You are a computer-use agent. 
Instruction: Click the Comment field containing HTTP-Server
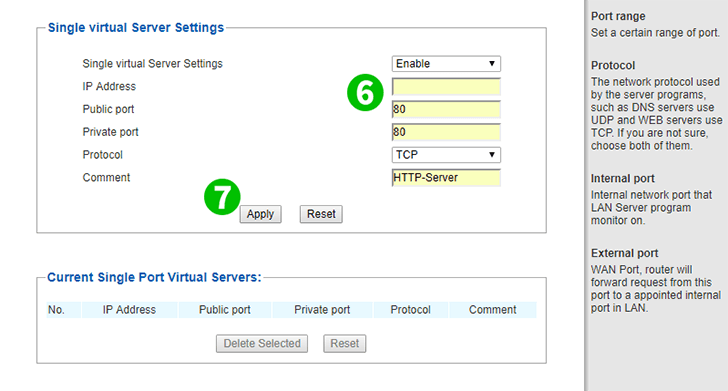446,177
